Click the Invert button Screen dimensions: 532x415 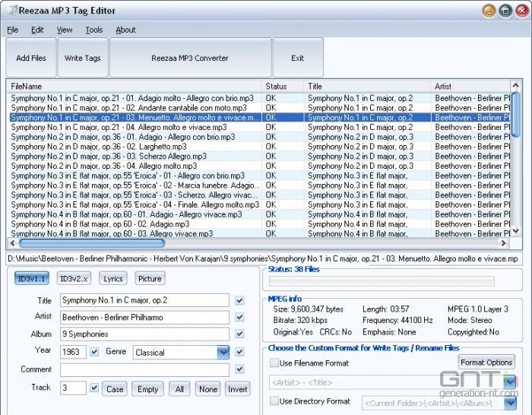click(237, 389)
